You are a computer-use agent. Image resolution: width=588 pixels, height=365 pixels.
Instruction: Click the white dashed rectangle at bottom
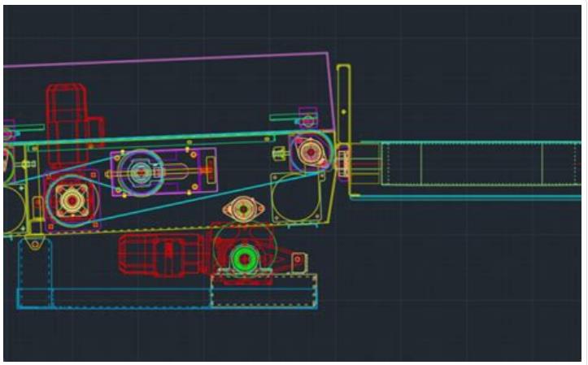[263, 291]
